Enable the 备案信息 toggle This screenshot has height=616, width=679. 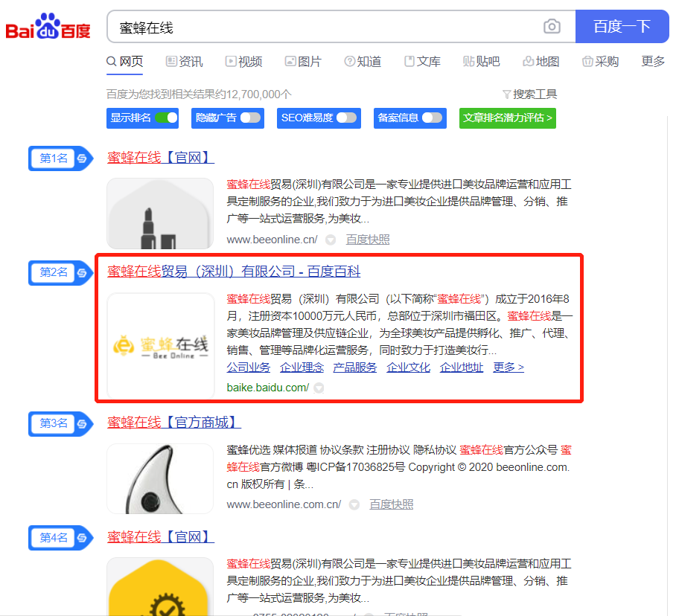[x=432, y=118]
